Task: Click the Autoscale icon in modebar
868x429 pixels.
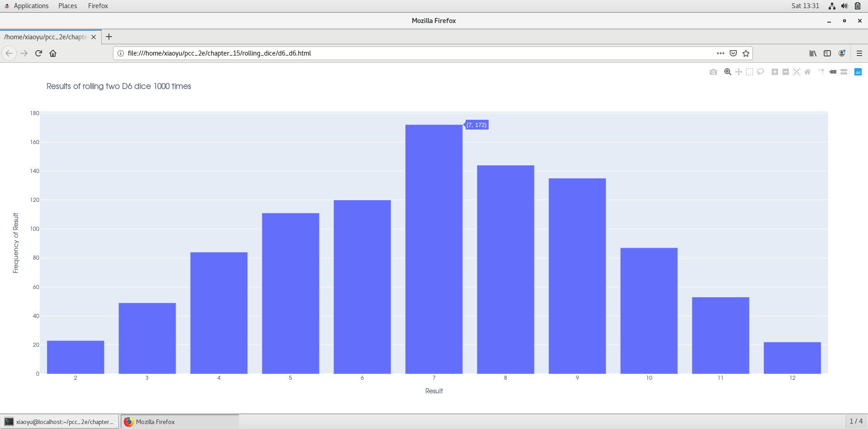Action: [x=797, y=72]
